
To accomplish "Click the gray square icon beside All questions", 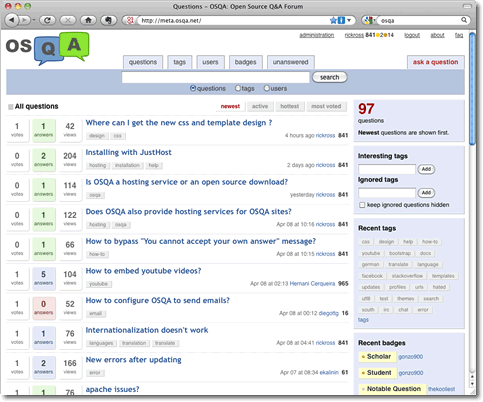I will [11, 107].
